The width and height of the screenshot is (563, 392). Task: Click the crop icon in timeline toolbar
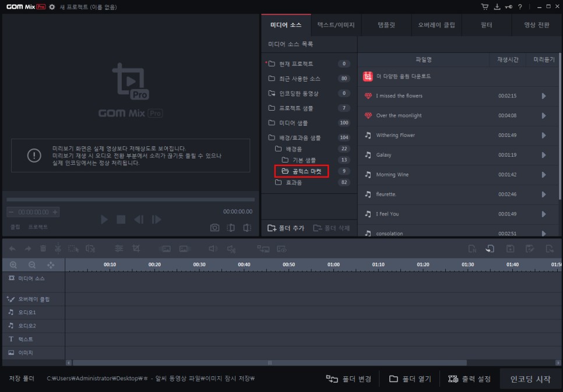tap(136, 248)
